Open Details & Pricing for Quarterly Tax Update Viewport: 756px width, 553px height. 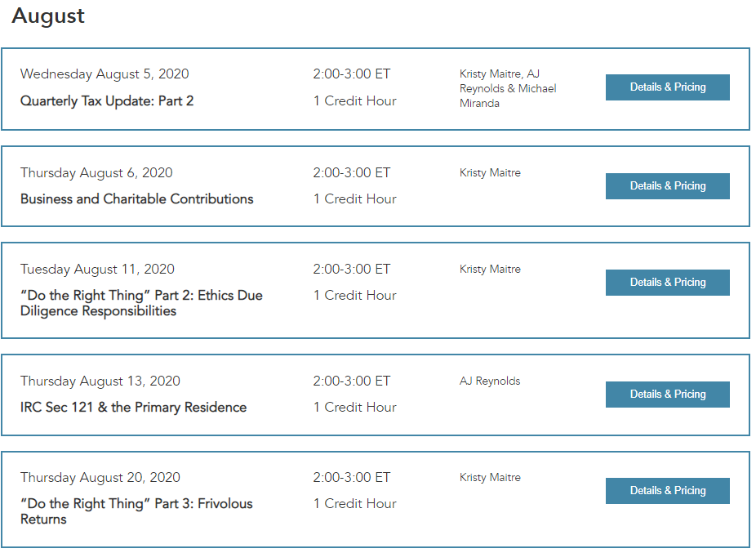pyautogui.click(x=667, y=87)
